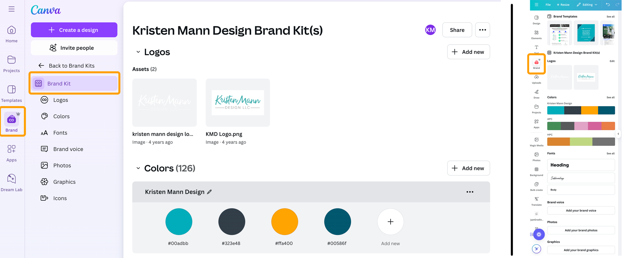Click Edit next to Logos in the editor panel
This screenshot has width=644, height=258.
[x=612, y=61]
